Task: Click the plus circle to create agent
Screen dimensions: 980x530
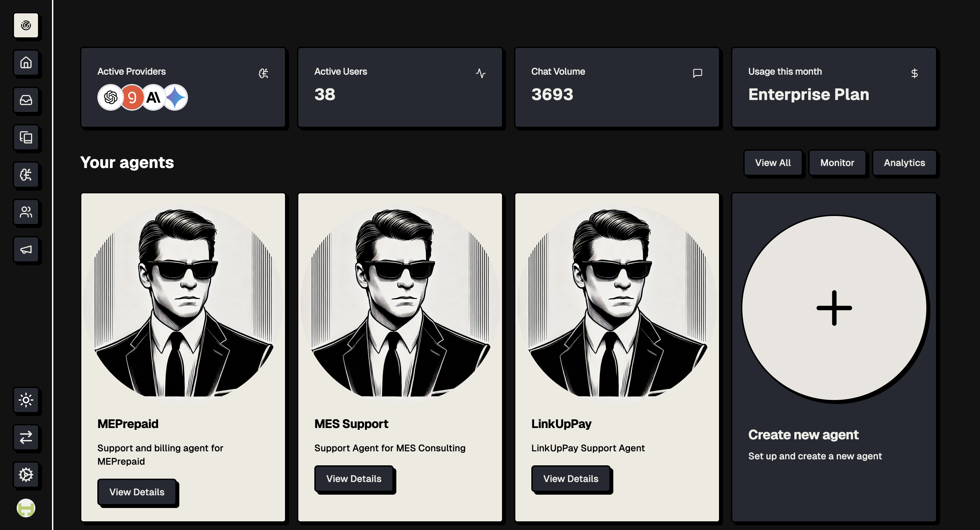Action: click(834, 308)
